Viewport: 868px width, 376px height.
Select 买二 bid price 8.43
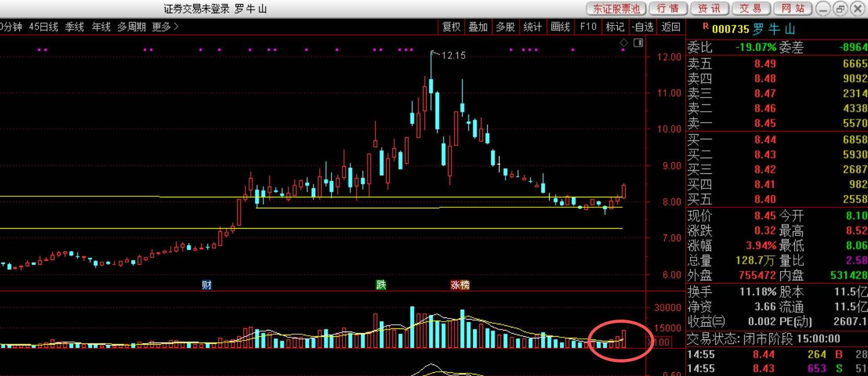pyautogui.click(x=765, y=155)
